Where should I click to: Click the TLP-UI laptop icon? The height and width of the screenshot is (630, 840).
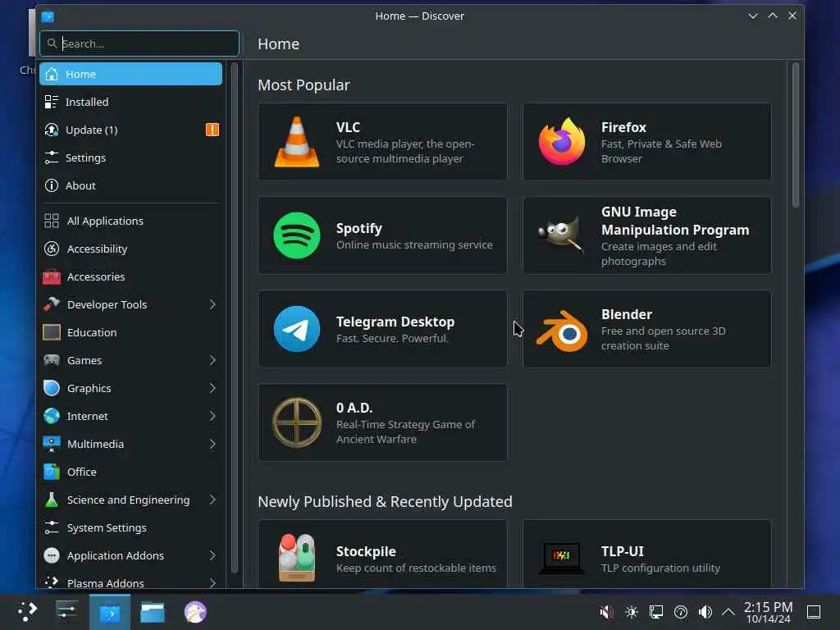(561, 558)
